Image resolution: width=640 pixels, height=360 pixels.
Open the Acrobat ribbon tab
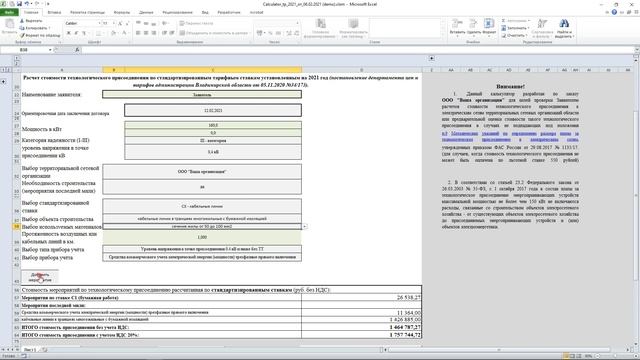[257, 12]
